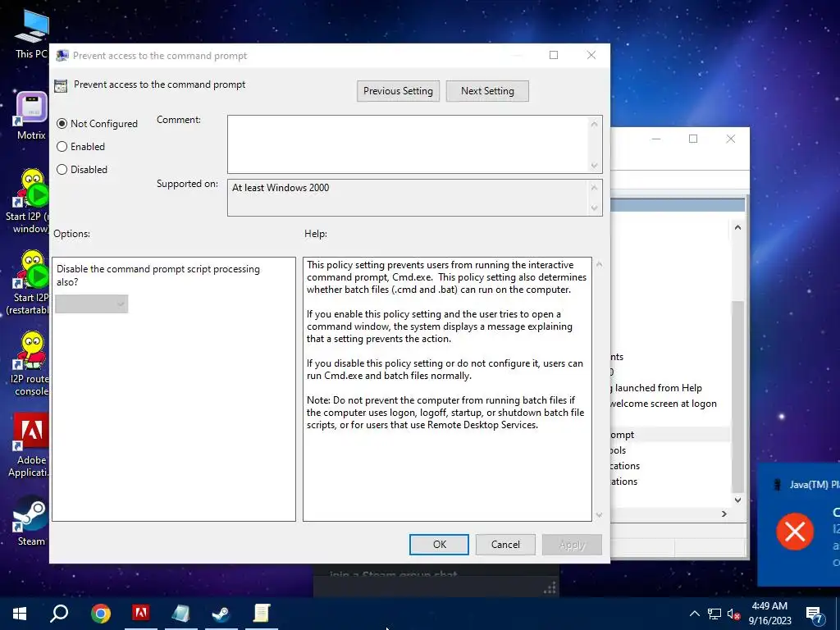
Task: Go to Next Setting
Action: [487, 91]
